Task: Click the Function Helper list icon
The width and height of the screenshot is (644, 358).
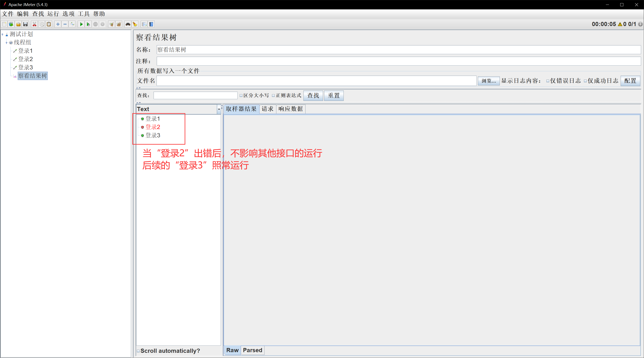Action: (x=144, y=24)
